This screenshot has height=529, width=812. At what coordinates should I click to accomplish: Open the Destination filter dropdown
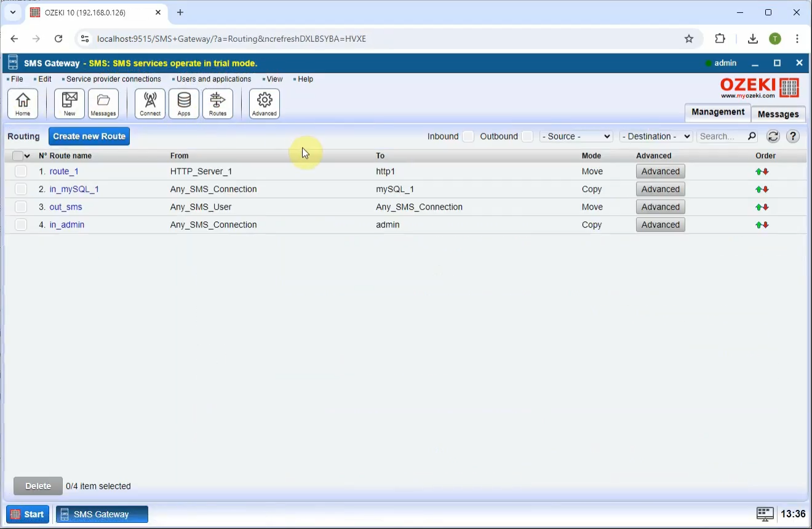tap(655, 136)
